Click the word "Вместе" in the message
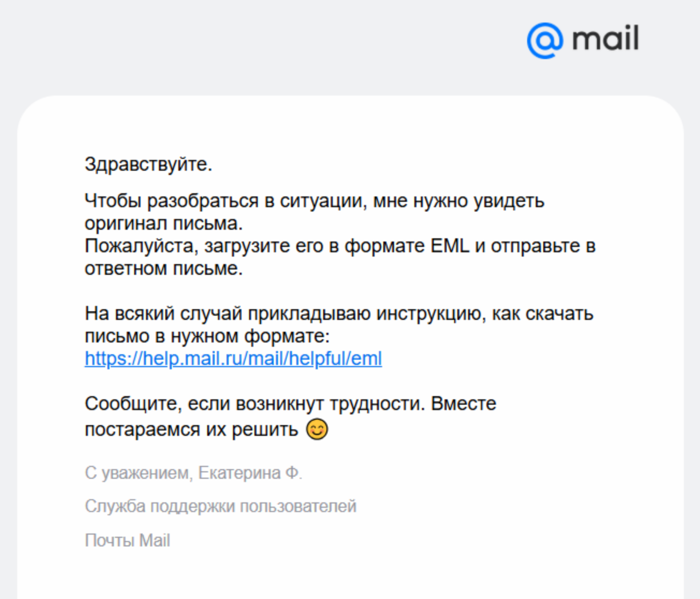 (x=463, y=404)
